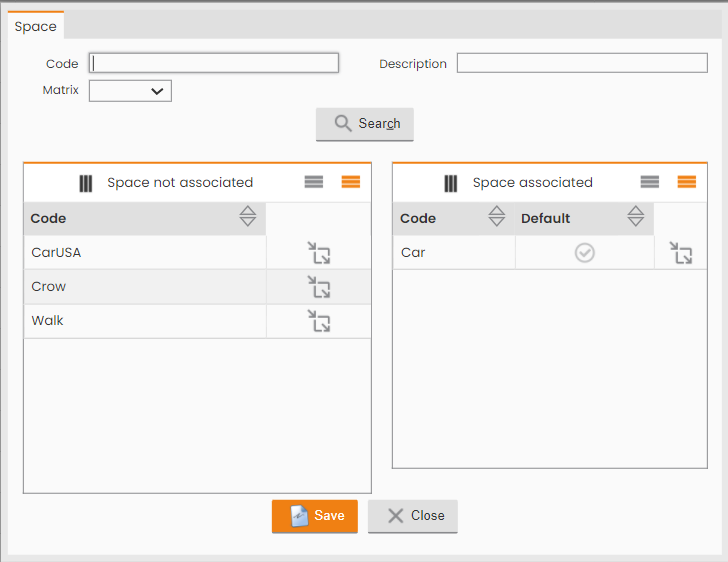Select the Crow row text

coord(49,287)
